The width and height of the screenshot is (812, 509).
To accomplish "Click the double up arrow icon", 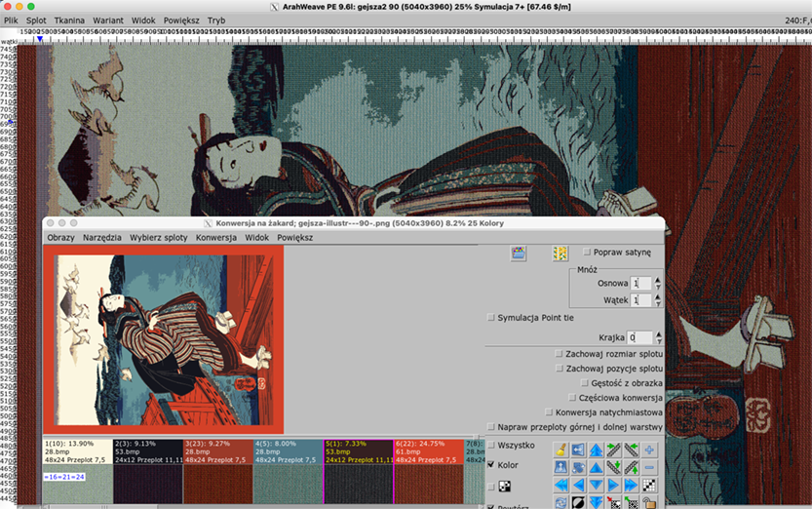I will (x=596, y=450).
